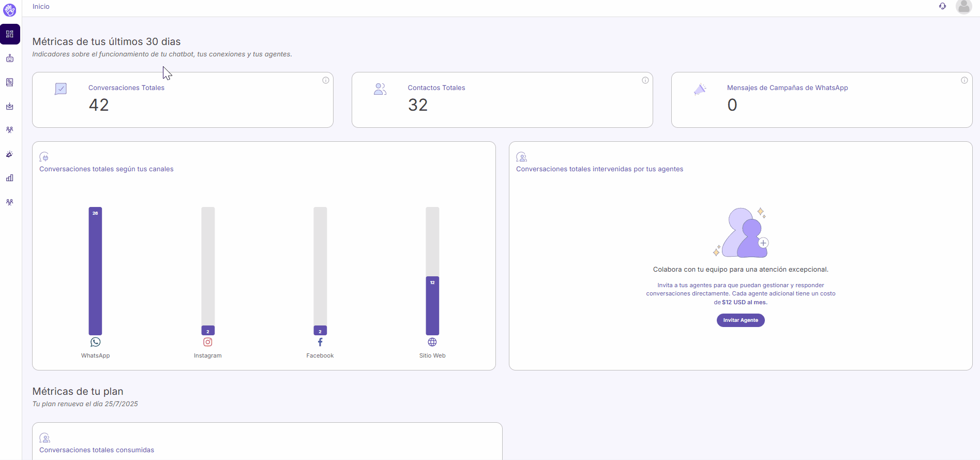
Task: Click info icon on Mensajes de Campañas card
Action: click(x=964, y=80)
